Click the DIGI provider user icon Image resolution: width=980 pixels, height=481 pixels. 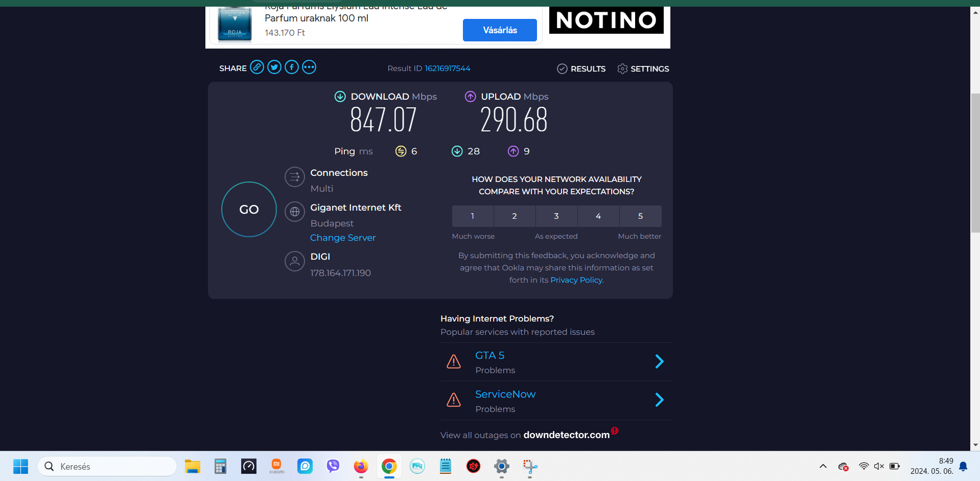click(x=295, y=261)
